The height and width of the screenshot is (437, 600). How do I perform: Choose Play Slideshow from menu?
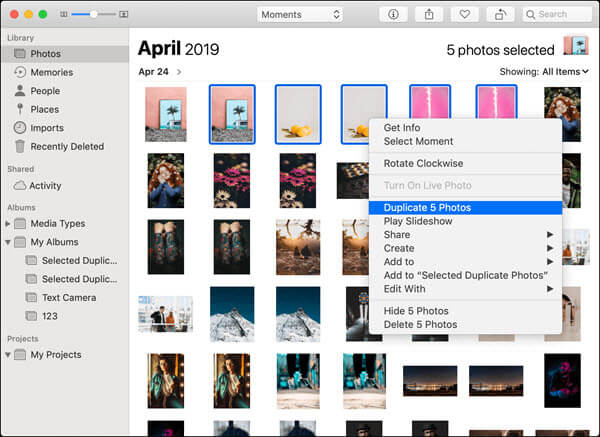pyautogui.click(x=465, y=221)
